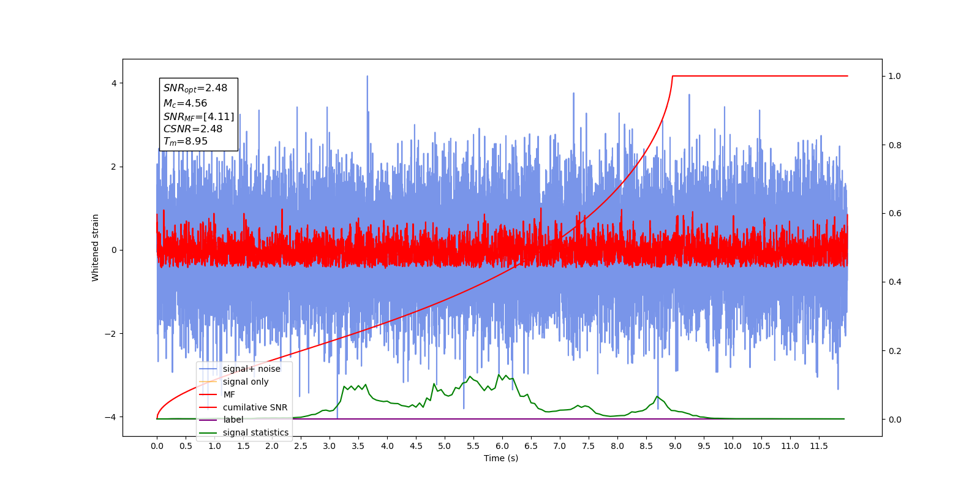The height and width of the screenshot is (490, 980).
Task: Click the x-axis tick label 5.5
Action: tap(473, 446)
